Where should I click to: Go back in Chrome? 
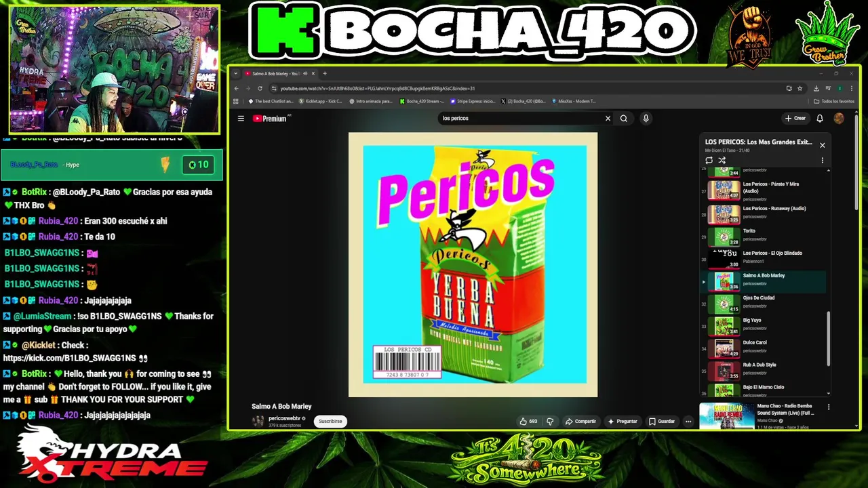[236, 88]
